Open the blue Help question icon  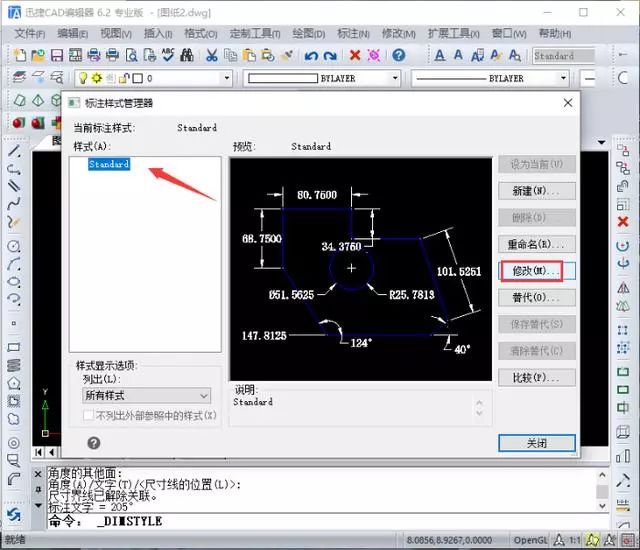tap(399, 55)
